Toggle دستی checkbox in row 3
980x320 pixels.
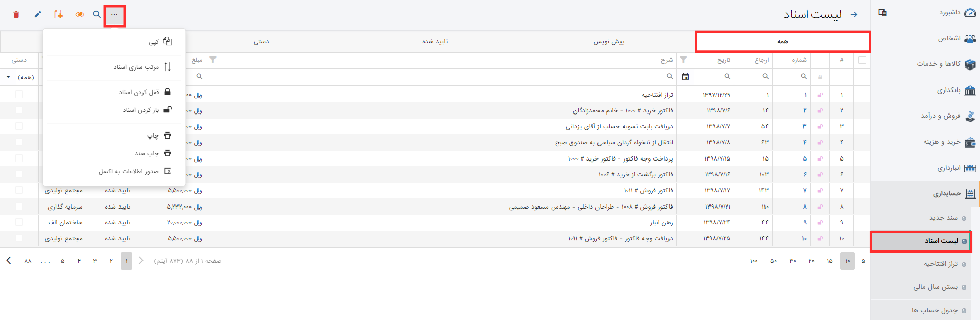tap(19, 126)
